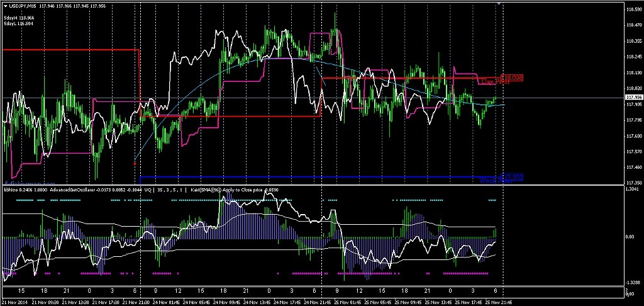Click 117.350 on the price scale
The image size is (644, 306).
click(633, 183)
